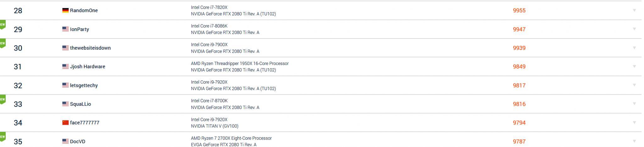
Task: Open the 9849 score result
Action: click(x=519, y=67)
